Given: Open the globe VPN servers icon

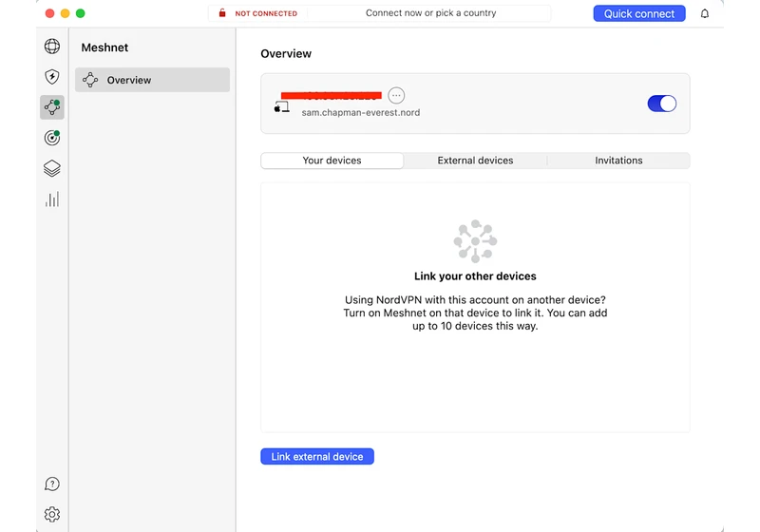Looking at the screenshot, I should tap(52, 47).
